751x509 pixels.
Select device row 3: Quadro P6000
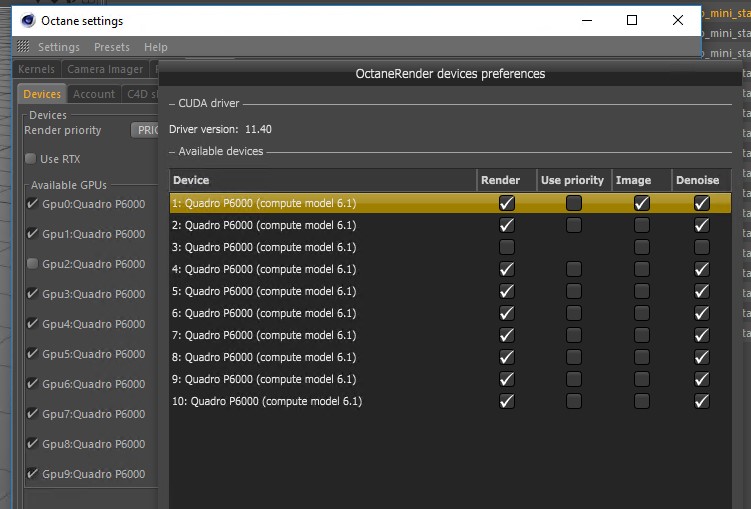(x=450, y=247)
